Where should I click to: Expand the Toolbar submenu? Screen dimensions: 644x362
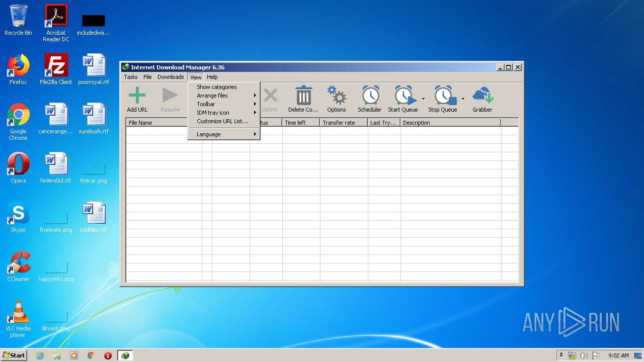[224, 104]
